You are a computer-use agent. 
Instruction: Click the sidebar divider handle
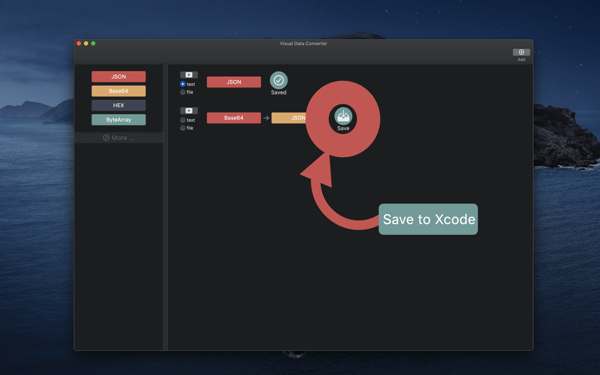(165, 207)
